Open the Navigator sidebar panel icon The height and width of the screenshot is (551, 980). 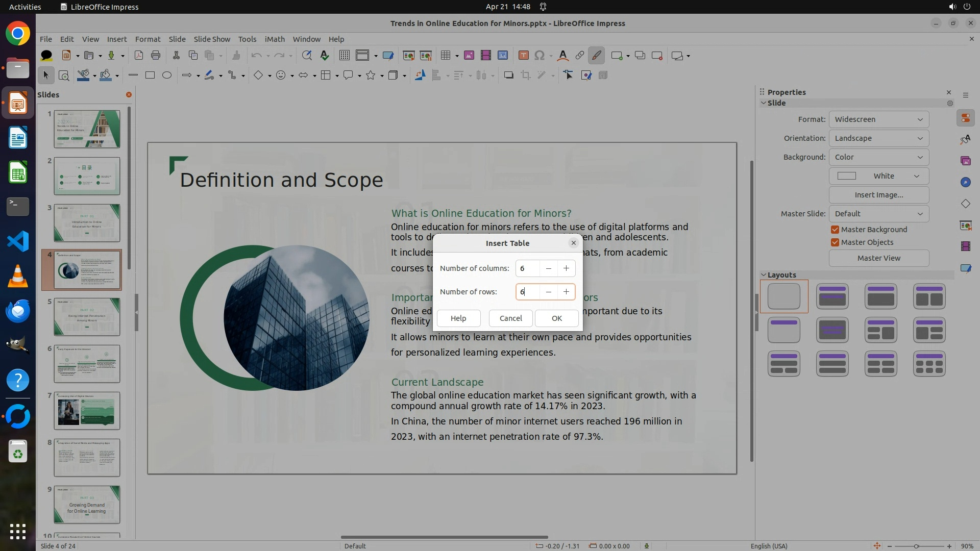pos(965,182)
